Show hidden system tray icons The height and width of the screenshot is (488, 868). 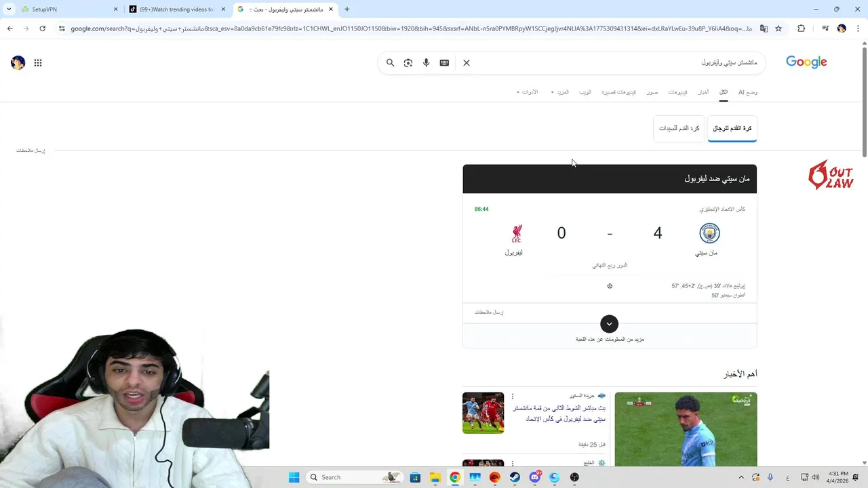(741, 477)
